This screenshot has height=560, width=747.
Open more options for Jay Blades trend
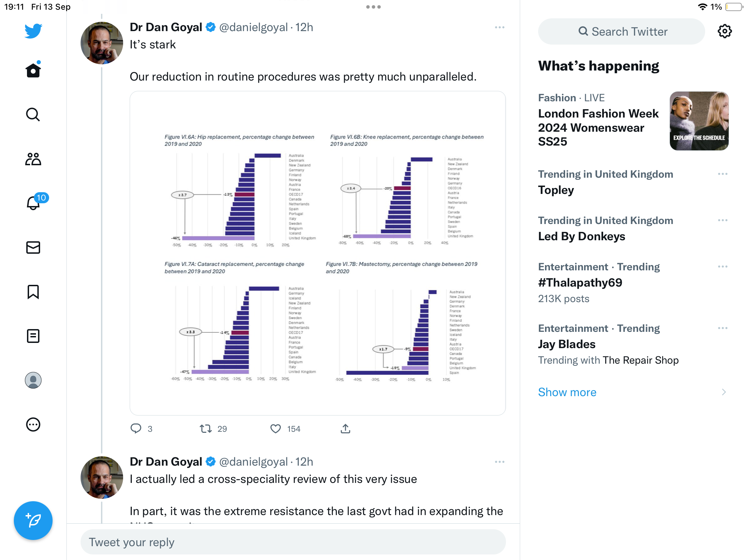(x=723, y=328)
